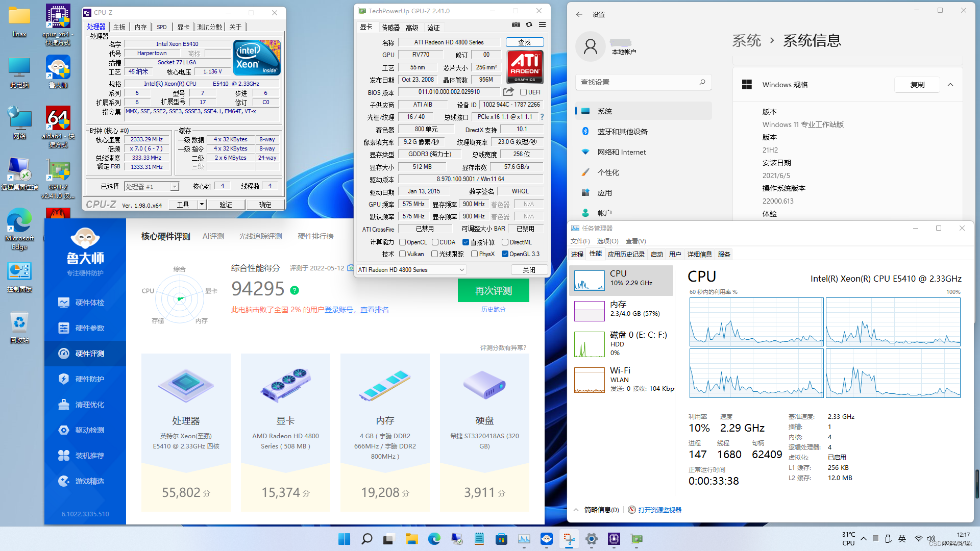Open the ATI Radeon HD 4800 dropdown
Image resolution: width=980 pixels, height=551 pixels.
[x=411, y=270]
